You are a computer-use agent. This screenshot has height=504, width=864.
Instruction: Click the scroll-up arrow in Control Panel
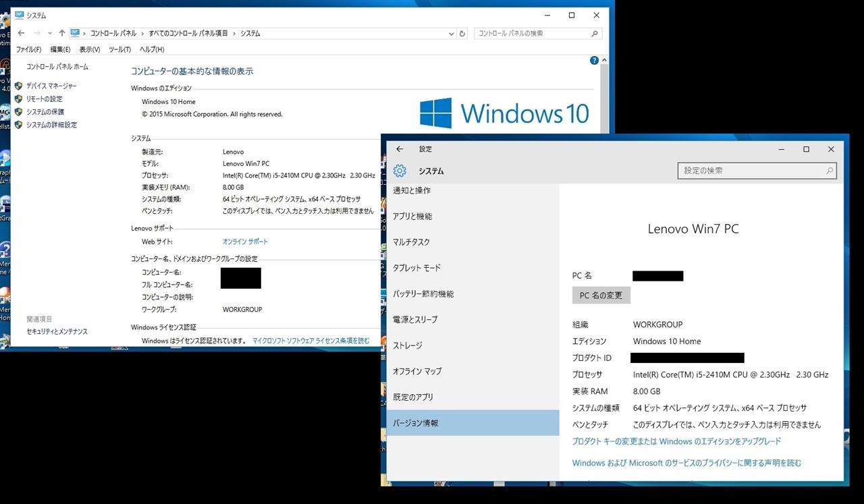pyautogui.click(x=603, y=60)
